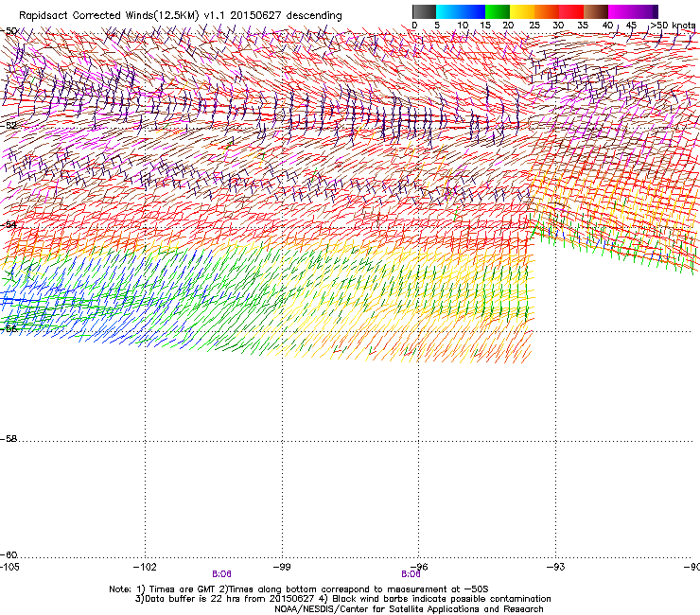Click the '-93' longitude axis label
700x615 pixels.
(556, 567)
